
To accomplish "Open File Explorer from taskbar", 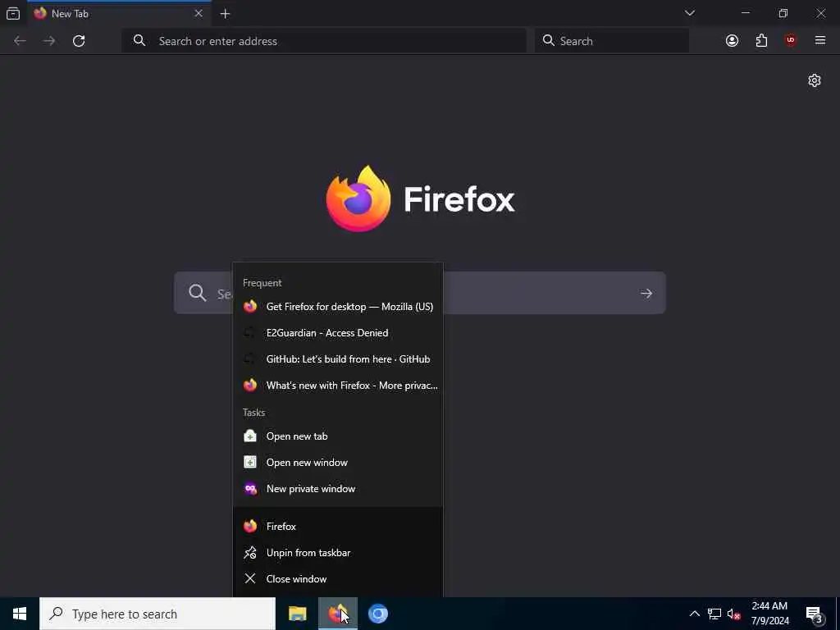I will tap(297, 614).
